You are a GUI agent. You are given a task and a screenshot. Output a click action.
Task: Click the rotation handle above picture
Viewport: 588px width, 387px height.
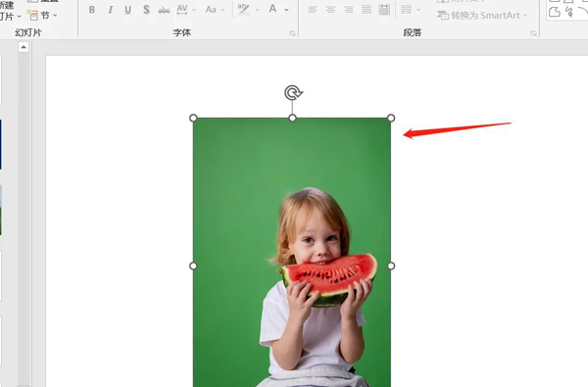(x=292, y=93)
